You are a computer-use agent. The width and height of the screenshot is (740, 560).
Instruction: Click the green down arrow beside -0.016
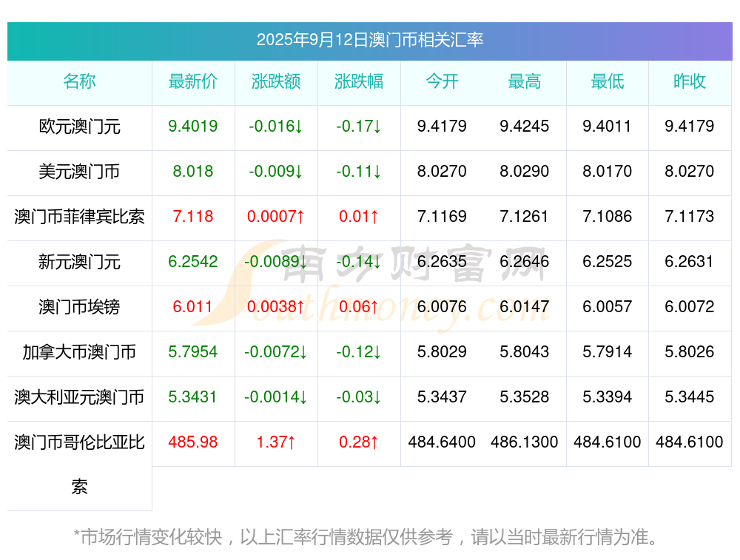pyautogui.click(x=299, y=127)
